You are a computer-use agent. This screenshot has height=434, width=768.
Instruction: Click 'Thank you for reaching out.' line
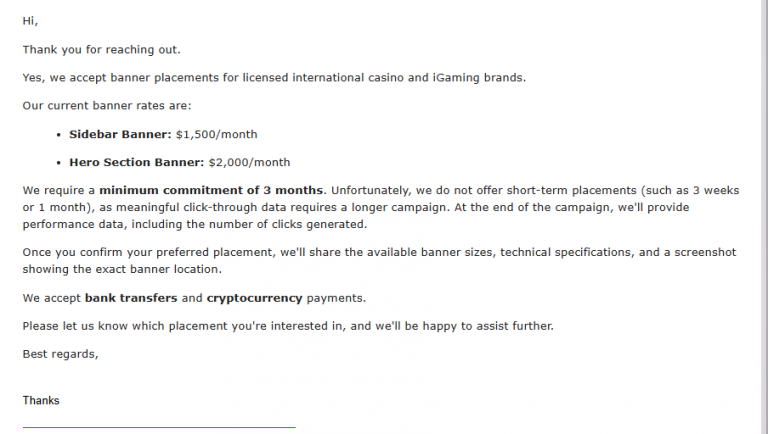click(101, 49)
